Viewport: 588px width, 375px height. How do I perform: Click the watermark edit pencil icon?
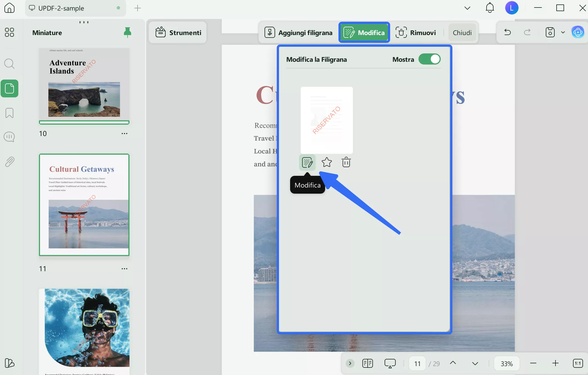click(x=307, y=162)
